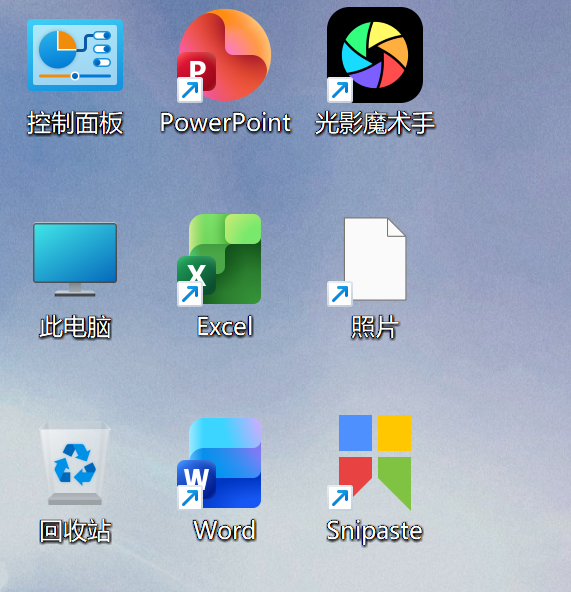
Task: Select the 照片 blank file shortcut icon
Action: 367,261
